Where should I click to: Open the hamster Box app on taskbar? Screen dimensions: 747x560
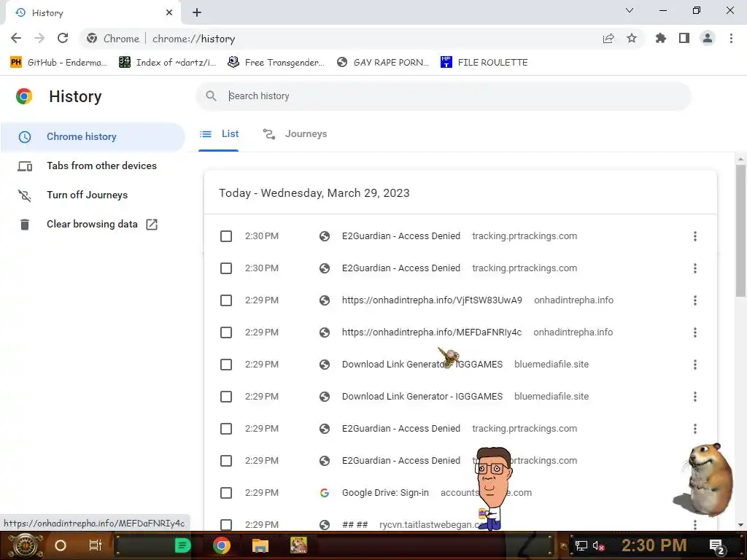click(298, 545)
